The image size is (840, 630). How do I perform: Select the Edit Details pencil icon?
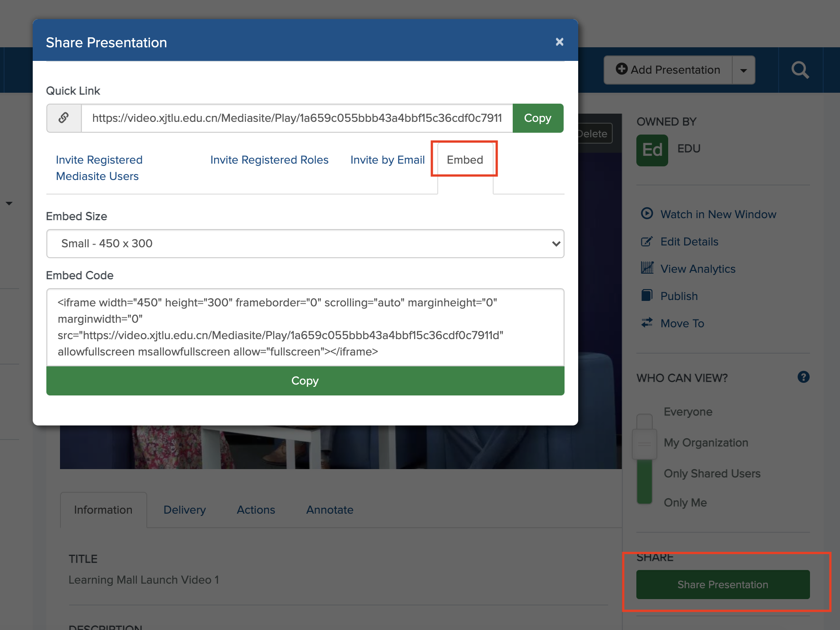pyautogui.click(x=646, y=241)
